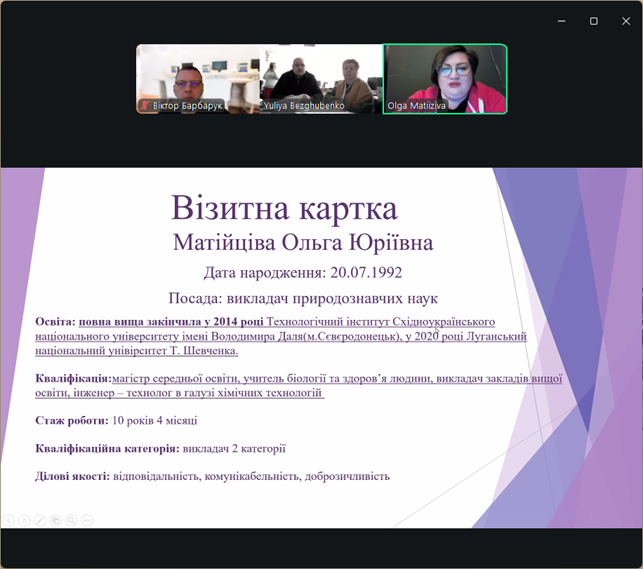Screen dimensions: 643x569
Task: Click the Віктор Барбарук name label
Action: [x=187, y=106]
